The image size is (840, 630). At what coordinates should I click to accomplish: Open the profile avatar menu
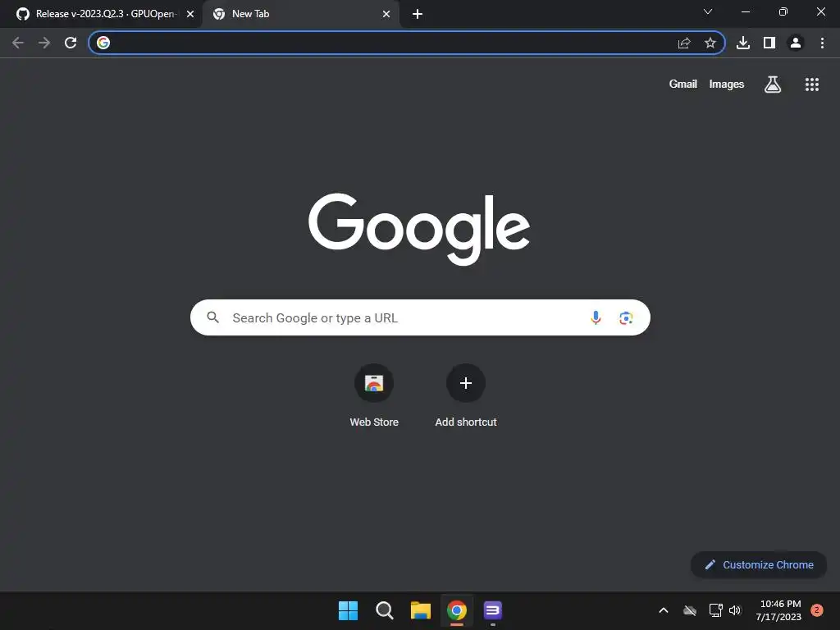tap(796, 43)
